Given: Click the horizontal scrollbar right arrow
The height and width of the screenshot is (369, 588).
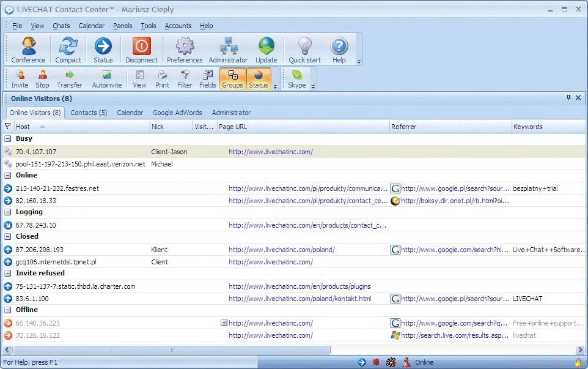Looking at the screenshot, I should click(581, 350).
